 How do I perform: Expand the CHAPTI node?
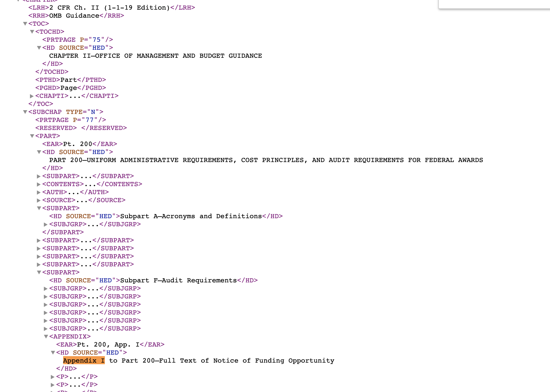click(x=32, y=96)
